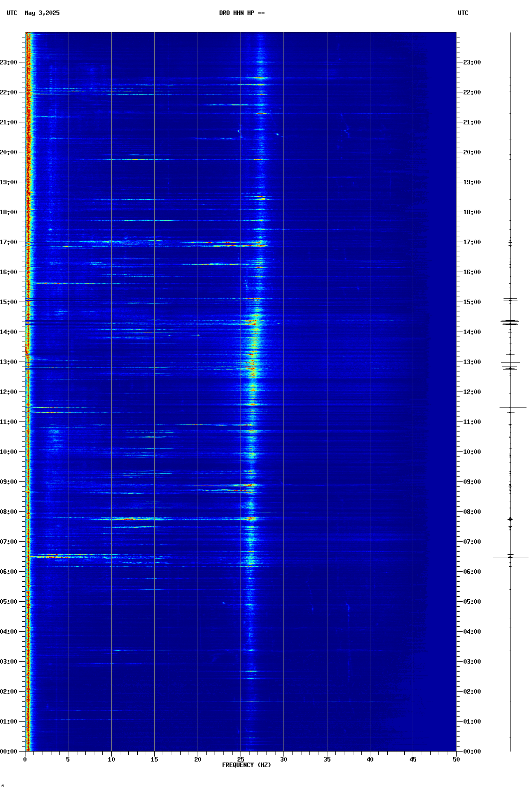Select the "50" tick label on the frequency axis
Image resolution: width=532 pixels, height=791 pixels.
456,760
